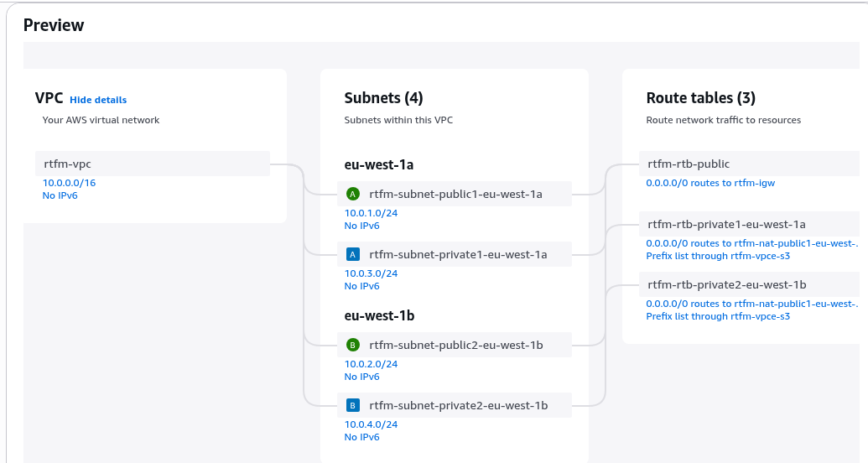868x463 pixels.
Task: Click green A icon of public1 subnet
Action: click(352, 194)
